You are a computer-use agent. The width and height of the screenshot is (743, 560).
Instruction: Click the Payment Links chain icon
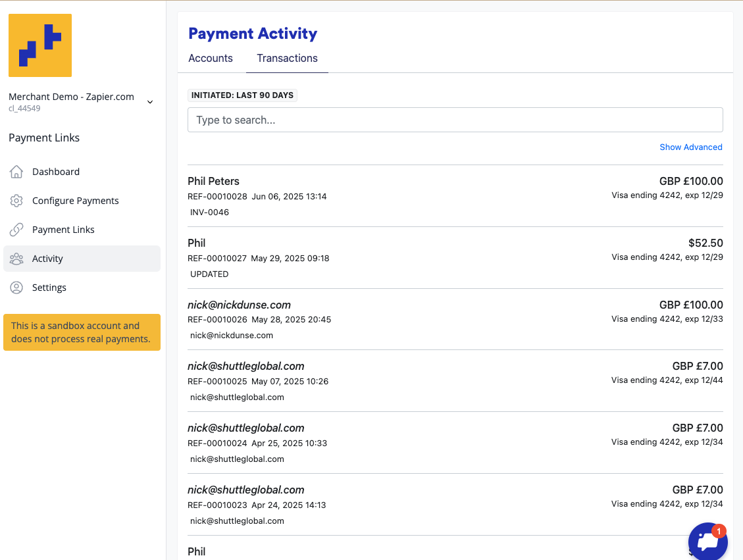click(16, 230)
